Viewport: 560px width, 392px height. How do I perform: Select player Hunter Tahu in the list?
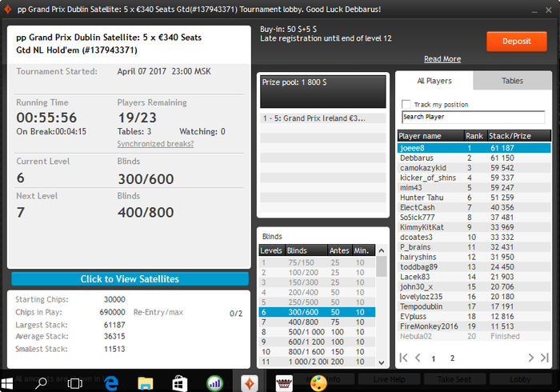pos(474,198)
